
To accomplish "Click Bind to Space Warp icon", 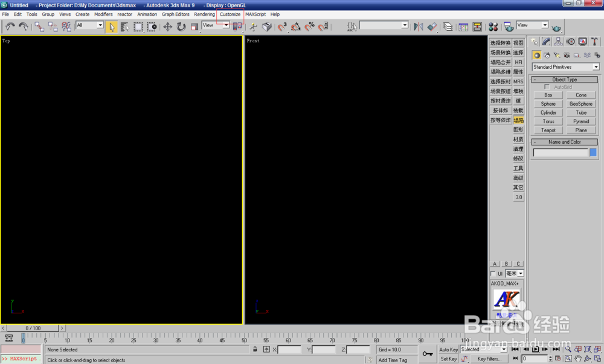I will [66, 27].
